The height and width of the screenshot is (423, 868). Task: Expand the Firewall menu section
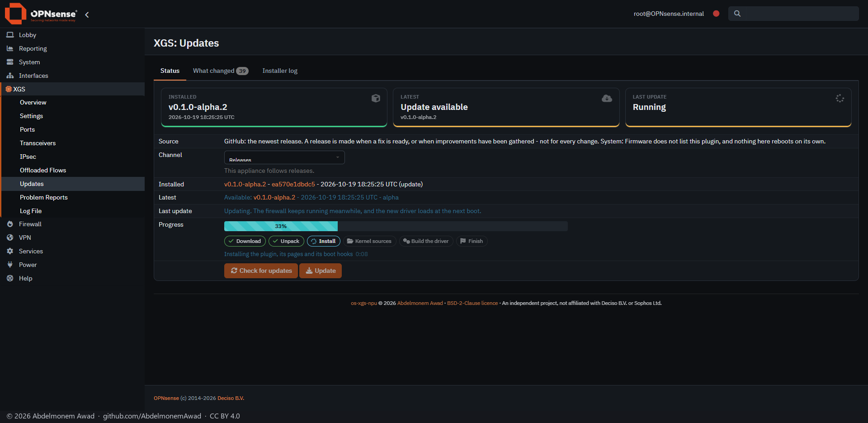(x=72, y=224)
